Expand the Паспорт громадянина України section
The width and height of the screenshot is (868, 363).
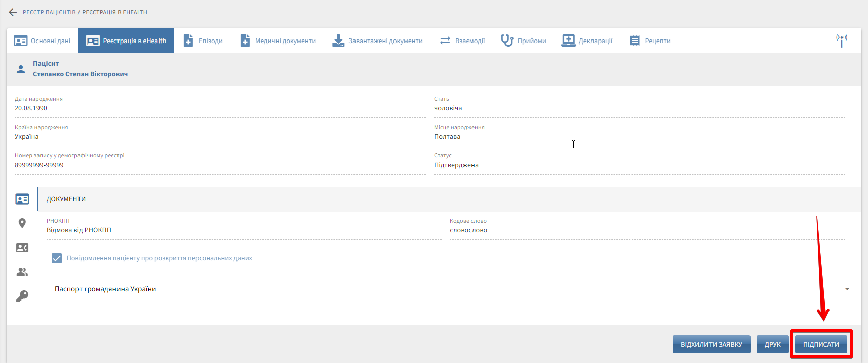(x=847, y=289)
